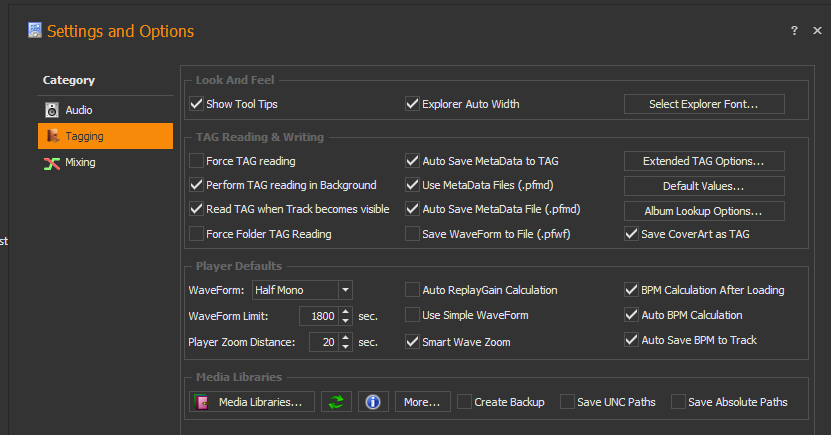Enable Auto ReplayGain Calculation

(412, 290)
